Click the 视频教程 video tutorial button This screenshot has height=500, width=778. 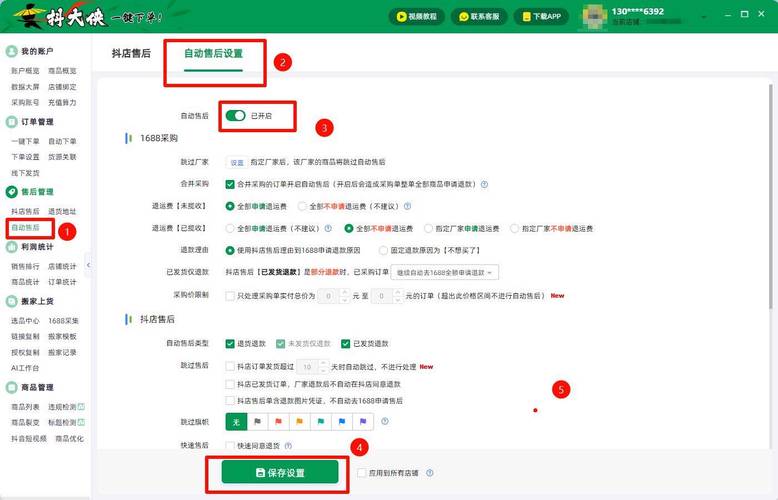(417, 16)
